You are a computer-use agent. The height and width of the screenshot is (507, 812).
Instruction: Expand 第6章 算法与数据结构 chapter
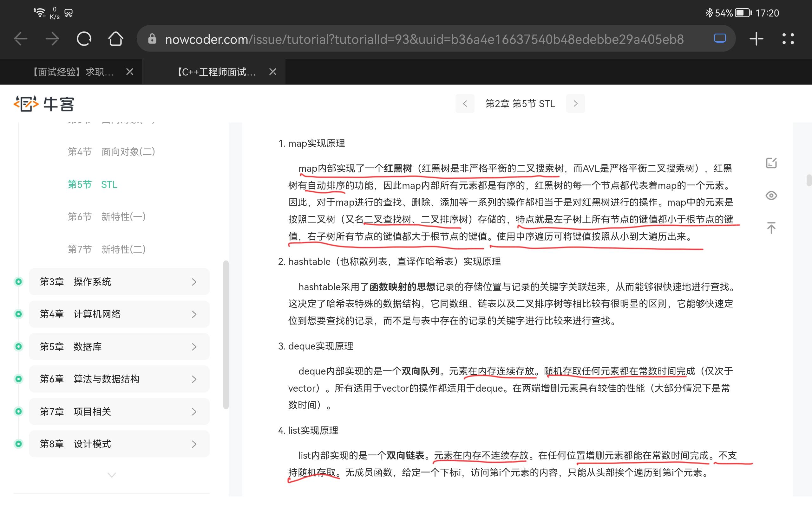119,379
